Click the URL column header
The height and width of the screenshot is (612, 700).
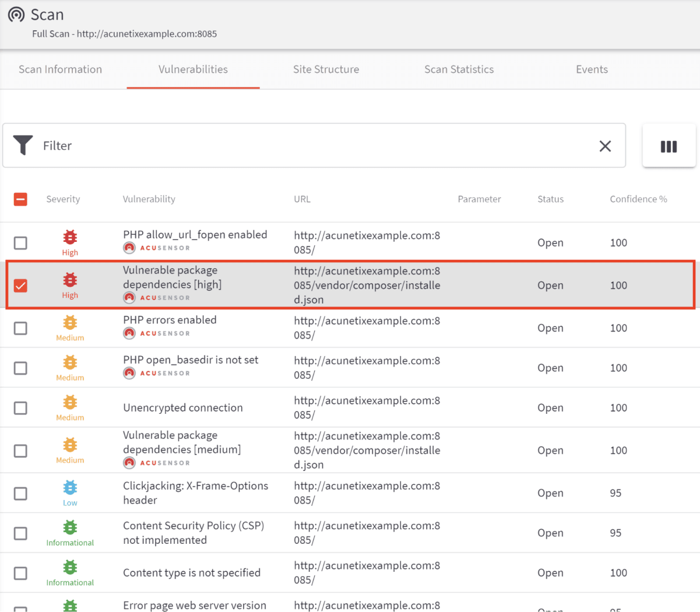pyautogui.click(x=302, y=199)
